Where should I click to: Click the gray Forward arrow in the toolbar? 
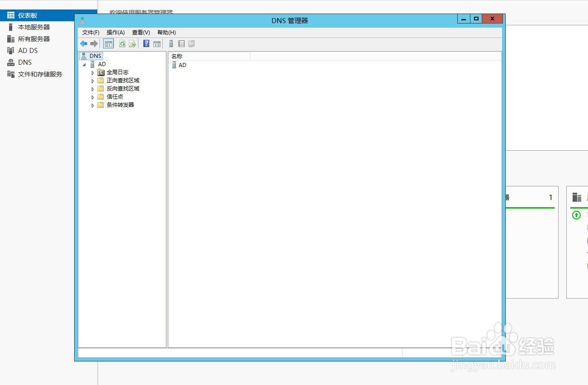tap(94, 44)
